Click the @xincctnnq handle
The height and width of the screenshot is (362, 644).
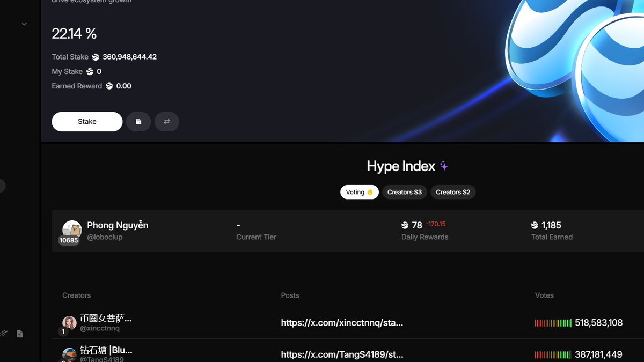tap(100, 328)
